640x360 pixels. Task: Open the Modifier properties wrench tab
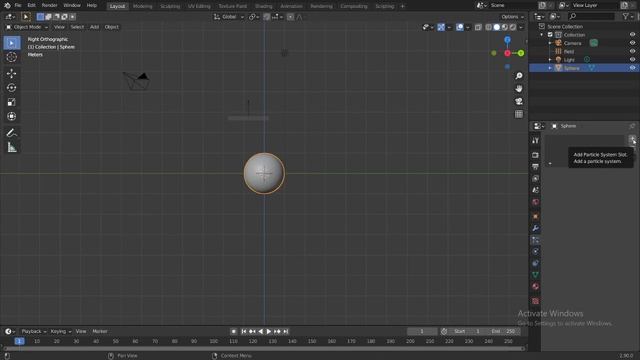coord(536,228)
